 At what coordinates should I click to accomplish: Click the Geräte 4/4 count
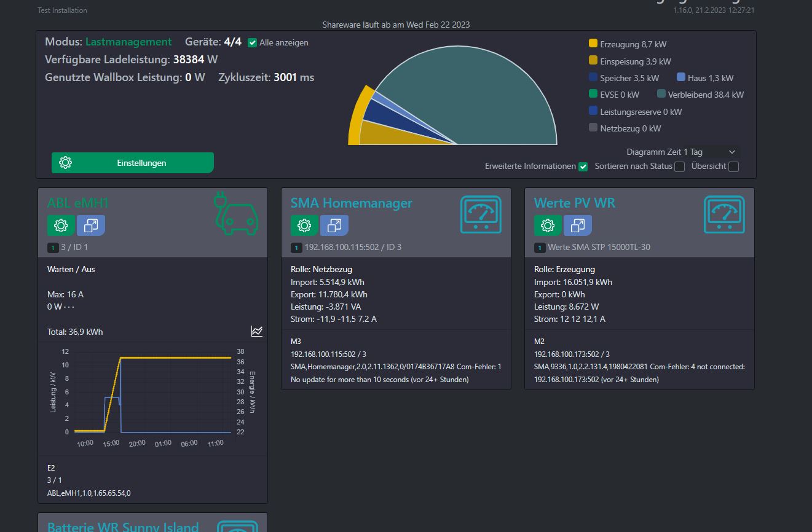(x=232, y=42)
